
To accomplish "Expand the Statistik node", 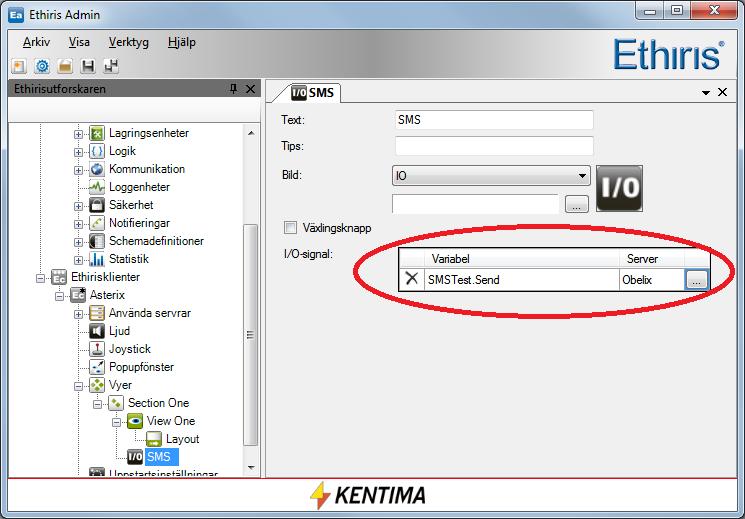I will tap(78, 260).
